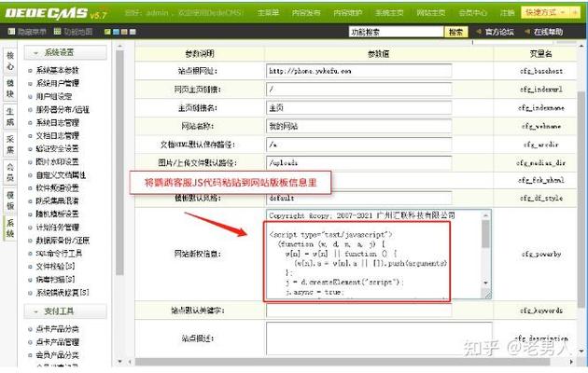The width and height of the screenshot is (588, 373).
Task: Open 服务器分布/远程 in the sidebar
Action: click(x=63, y=109)
